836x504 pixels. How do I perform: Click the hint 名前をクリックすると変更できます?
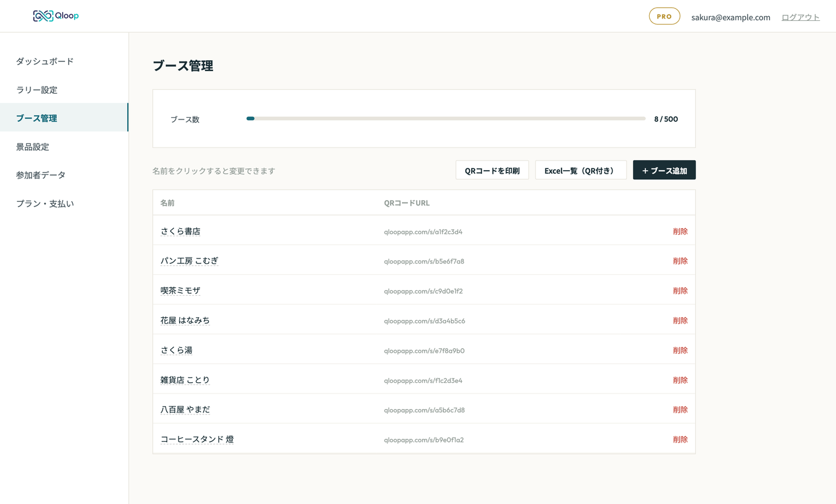coord(214,171)
